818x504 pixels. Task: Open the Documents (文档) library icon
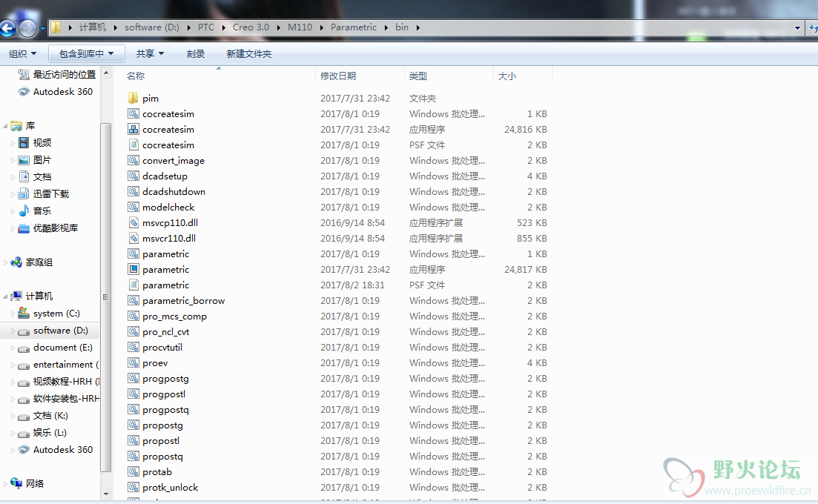click(x=24, y=176)
